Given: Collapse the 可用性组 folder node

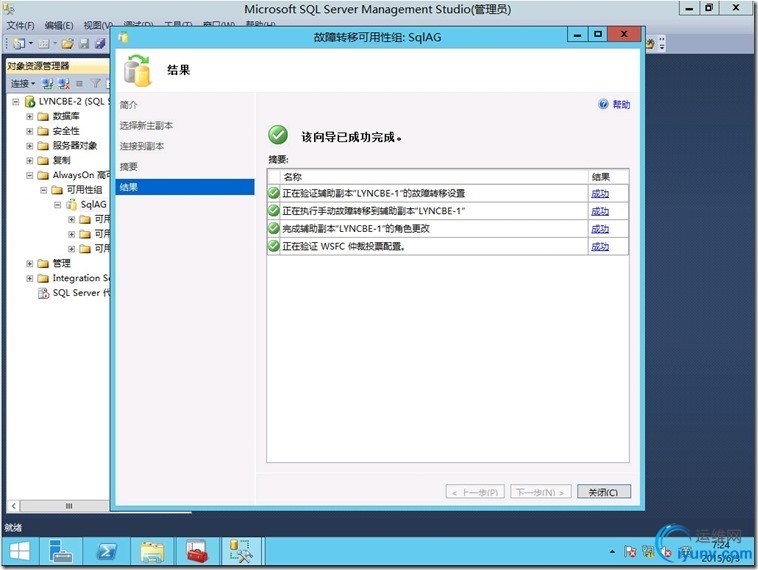Looking at the screenshot, I should (x=44, y=190).
